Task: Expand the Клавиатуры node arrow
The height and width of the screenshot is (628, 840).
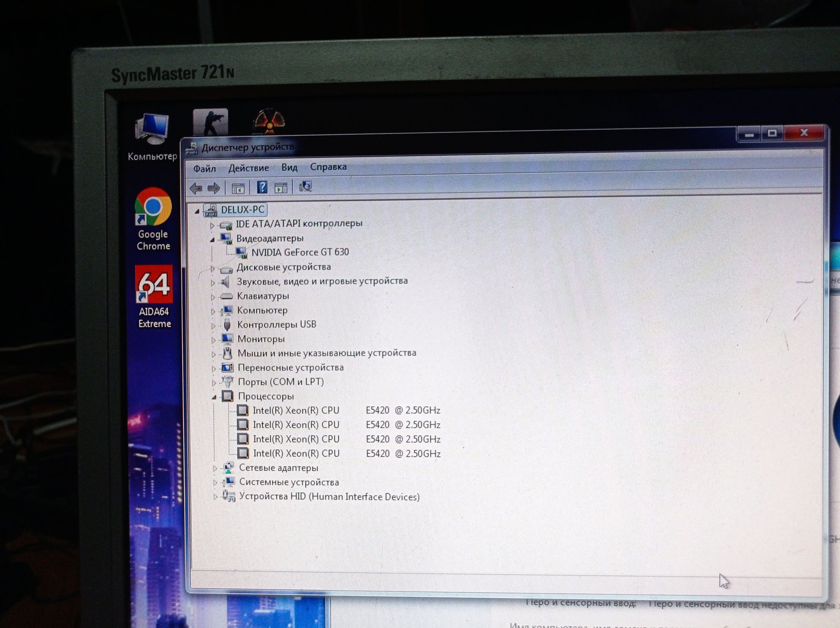Action: (x=213, y=297)
